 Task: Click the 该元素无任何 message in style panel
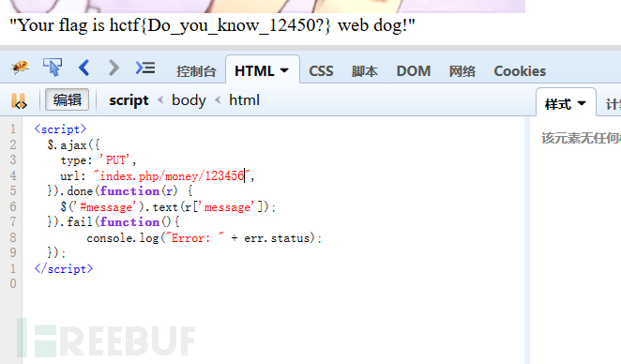(x=581, y=138)
